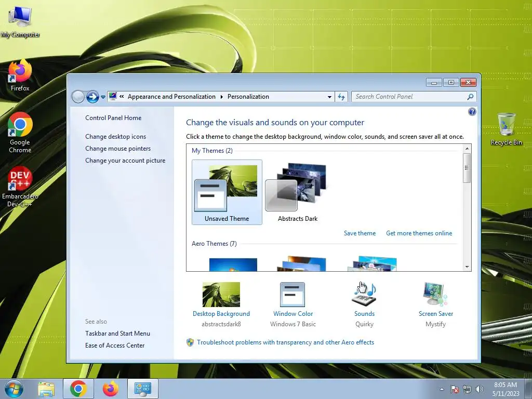The image size is (532, 399).
Task: Open Change your account picture link
Action: tap(125, 161)
